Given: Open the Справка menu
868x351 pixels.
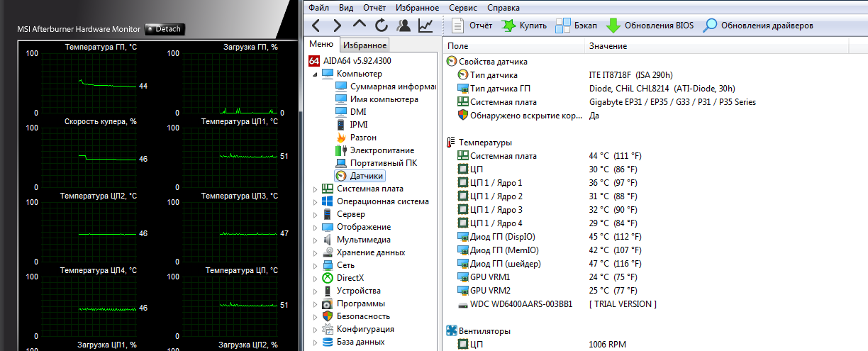Looking at the screenshot, I should tap(503, 7).
